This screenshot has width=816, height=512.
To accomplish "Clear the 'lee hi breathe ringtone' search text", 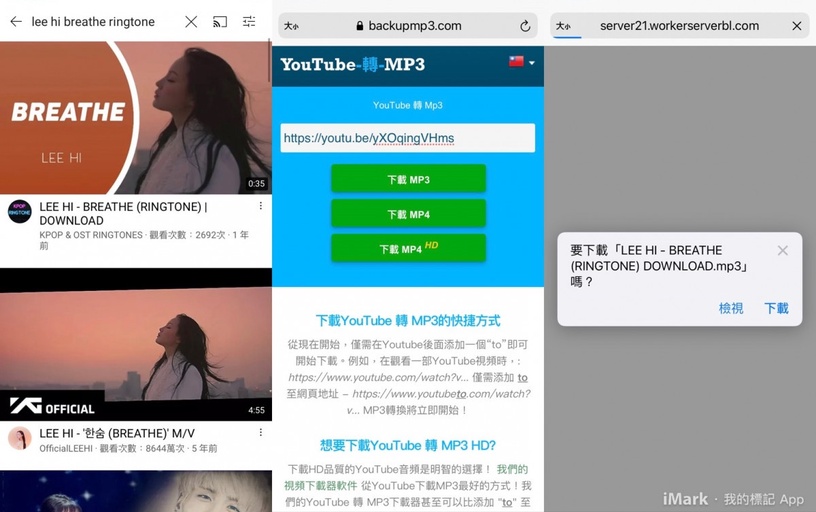I will tap(191, 21).
